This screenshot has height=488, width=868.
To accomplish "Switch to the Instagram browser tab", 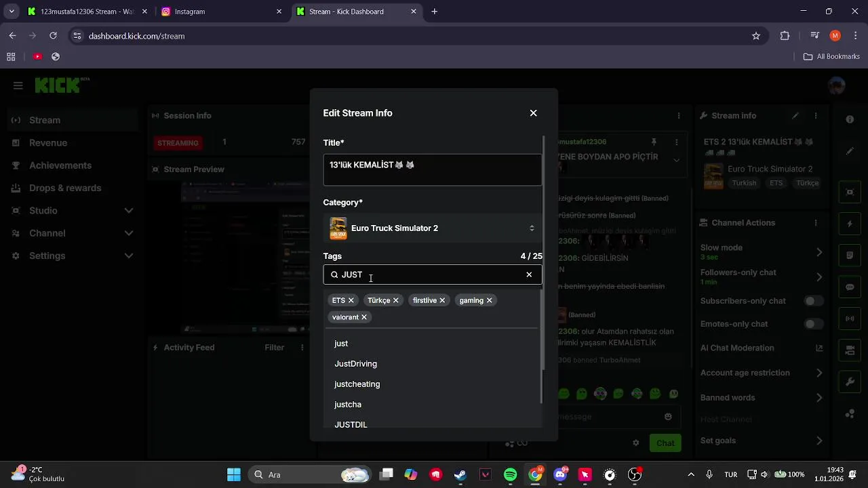I will (x=220, y=12).
